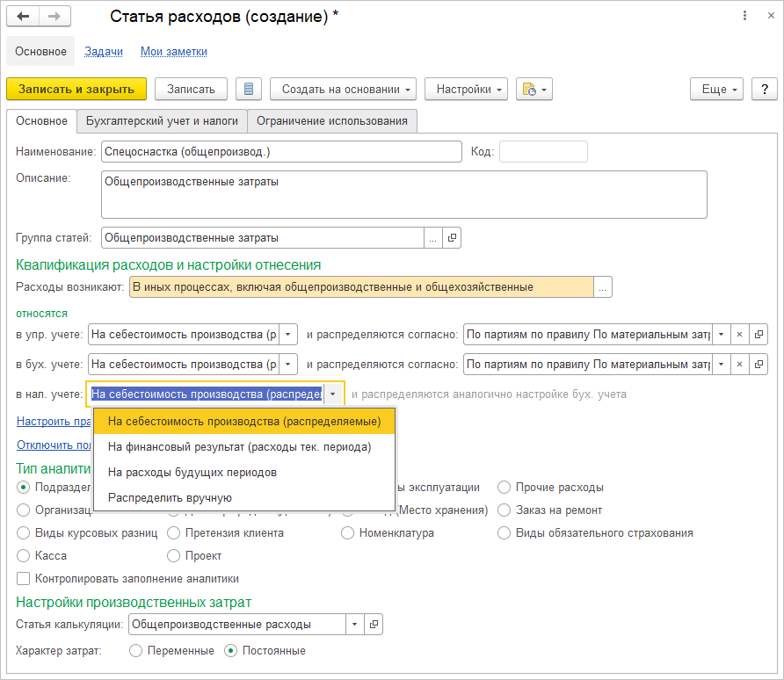Open the Статья калькуляции item form icon

tap(374, 625)
